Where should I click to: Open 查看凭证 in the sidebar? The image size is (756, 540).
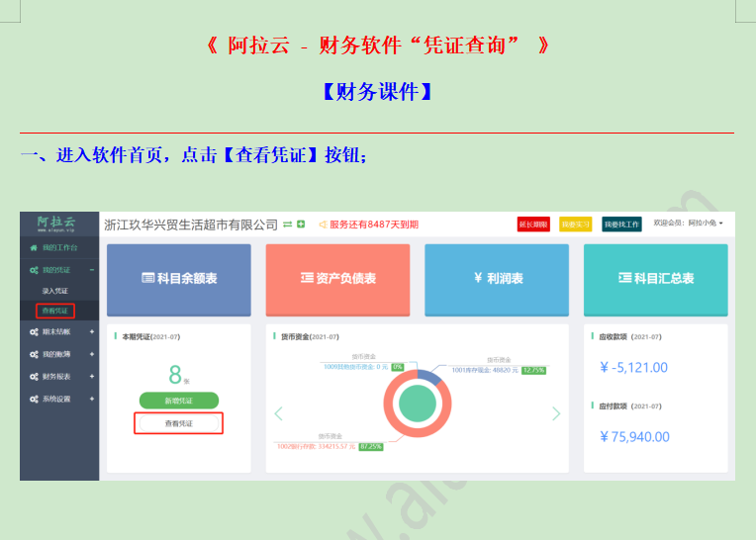pos(55,311)
